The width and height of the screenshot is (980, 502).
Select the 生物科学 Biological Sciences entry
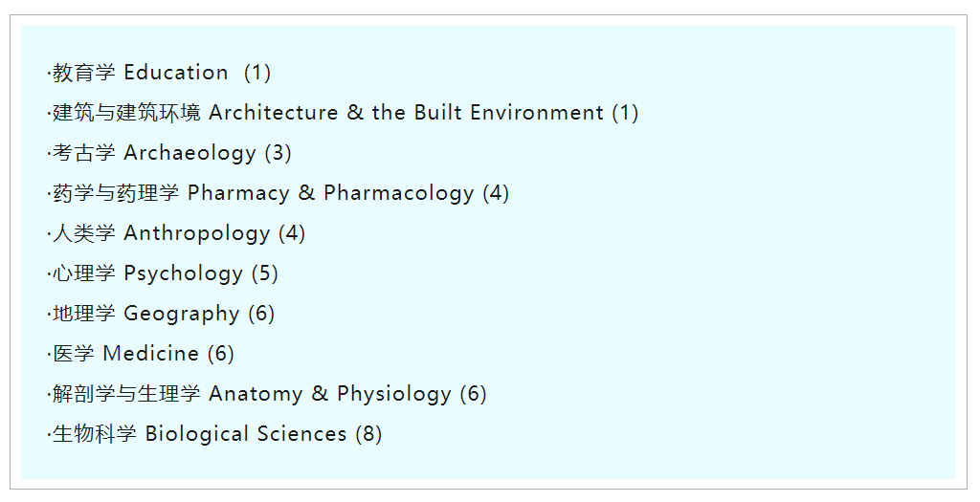point(199,434)
